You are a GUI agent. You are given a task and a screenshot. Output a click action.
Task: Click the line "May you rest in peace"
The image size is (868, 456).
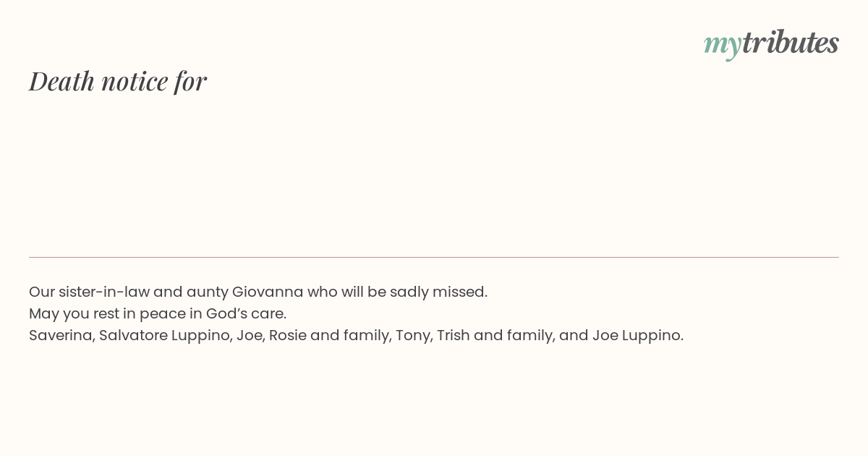(158, 313)
